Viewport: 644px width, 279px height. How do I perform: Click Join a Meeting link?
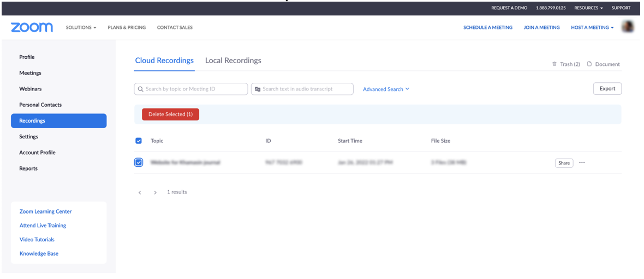[541, 27]
